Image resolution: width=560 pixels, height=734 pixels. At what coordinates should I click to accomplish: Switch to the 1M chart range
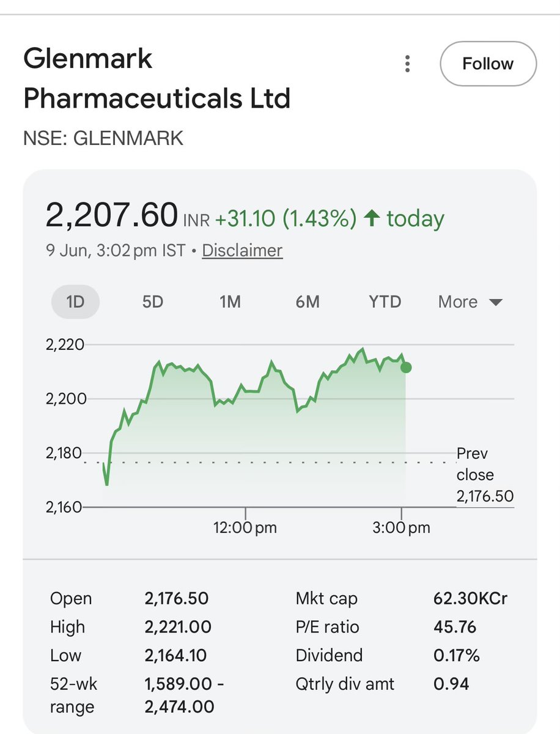pos(230,302)
